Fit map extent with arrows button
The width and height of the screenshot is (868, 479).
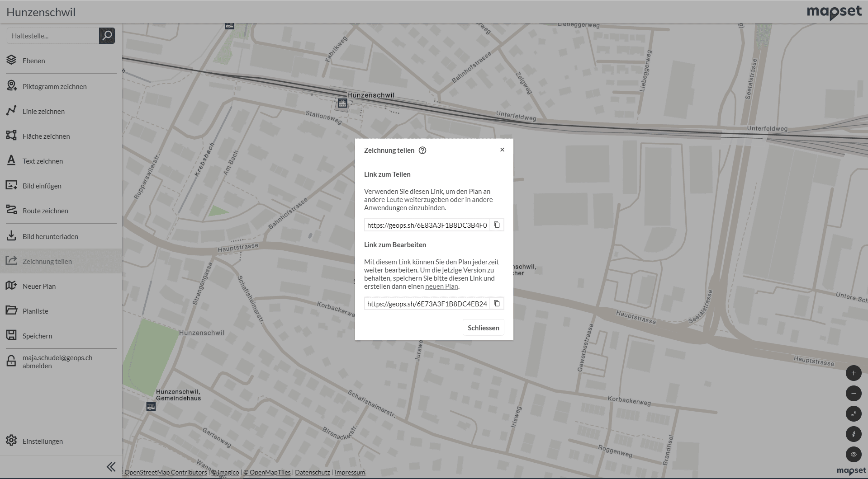pyautogui.click(x=853, y=414)
